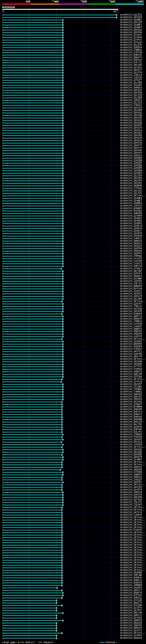Click the UniRef100_Q5CY45 label
The width and height of the screenshot is (146, 644).
pyautogui.click(x=131, y=613)
